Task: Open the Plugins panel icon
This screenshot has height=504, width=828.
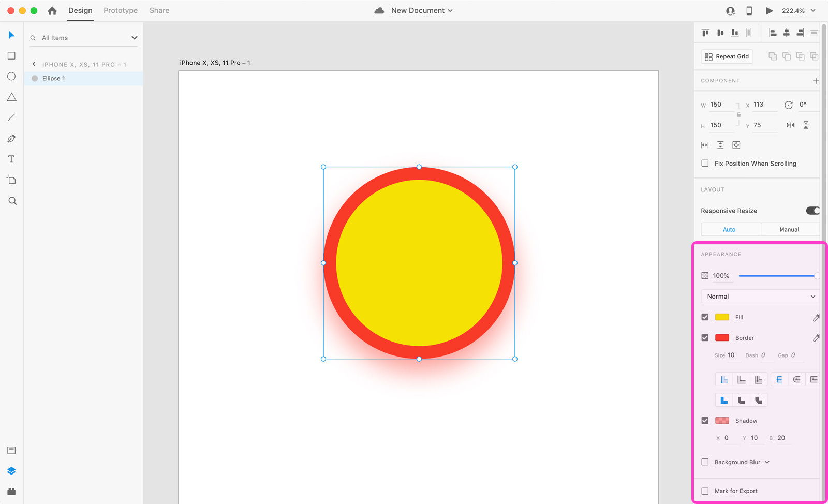Action: pos(11,492)
